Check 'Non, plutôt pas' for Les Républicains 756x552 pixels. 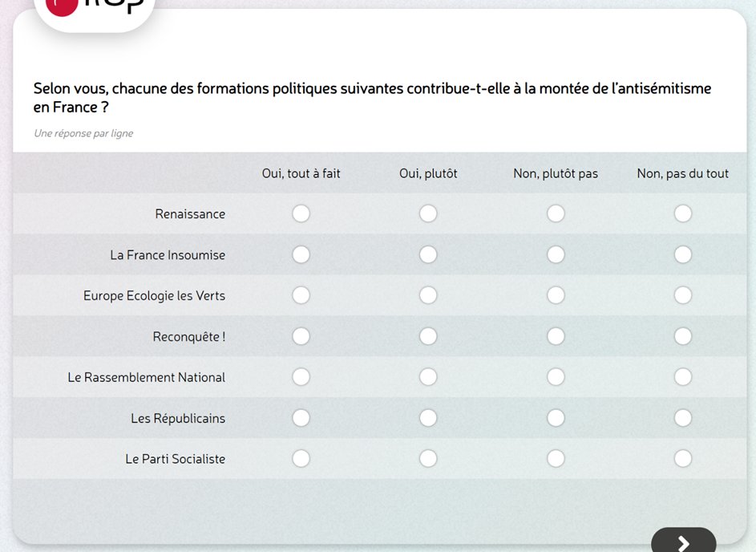[x=556, y=418]
